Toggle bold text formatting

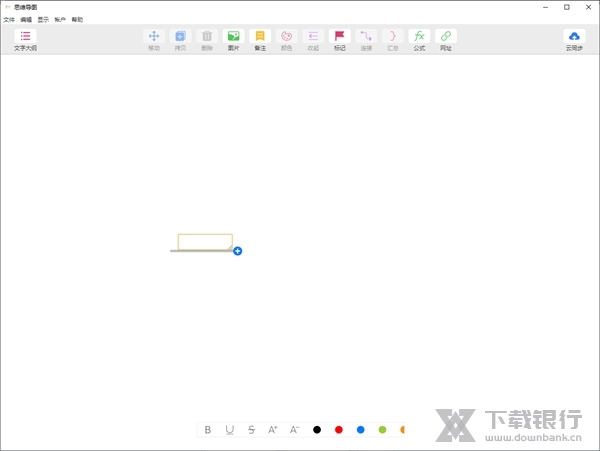click(x=208, y=430)
